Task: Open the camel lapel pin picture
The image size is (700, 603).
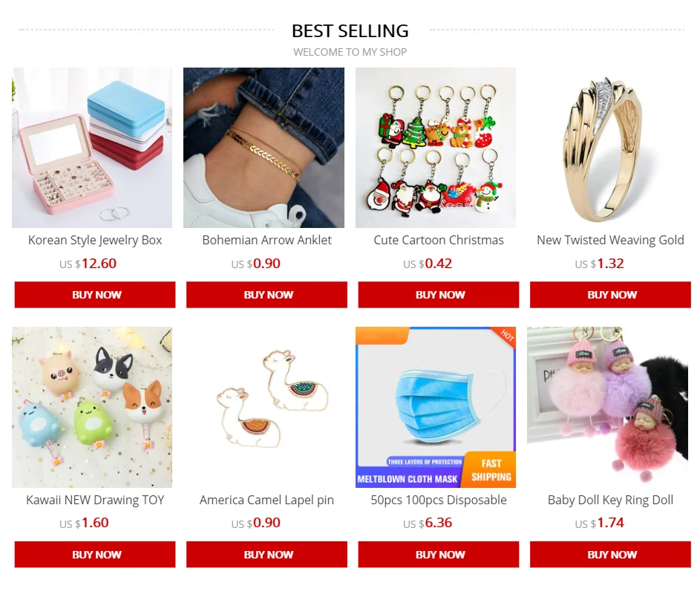Action: 264,408
